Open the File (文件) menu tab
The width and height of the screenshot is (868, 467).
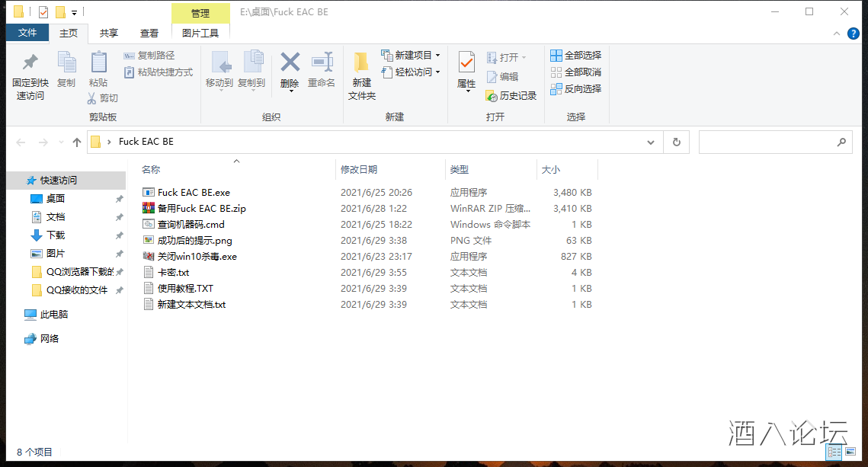tap(27, 33)
